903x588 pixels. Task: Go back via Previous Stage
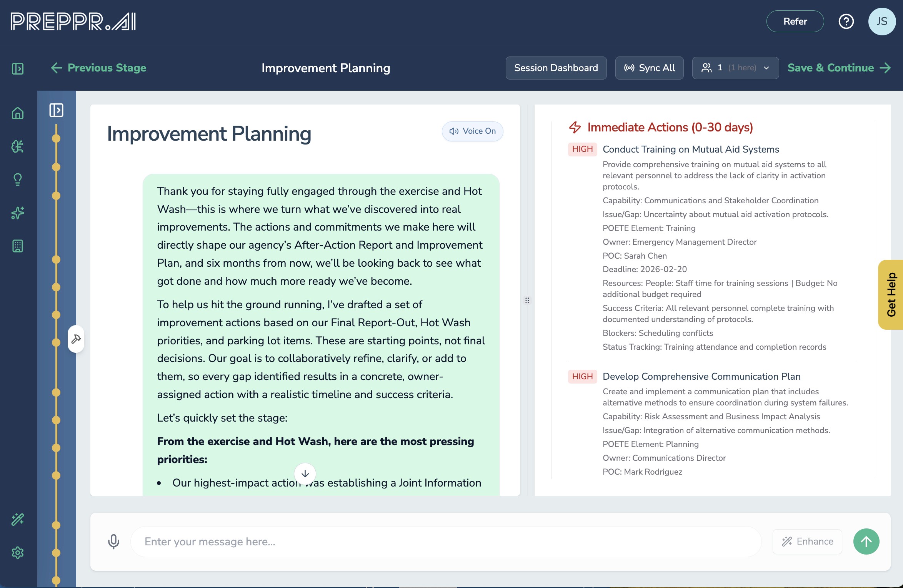pyautogui.click(x=98, y=68)
